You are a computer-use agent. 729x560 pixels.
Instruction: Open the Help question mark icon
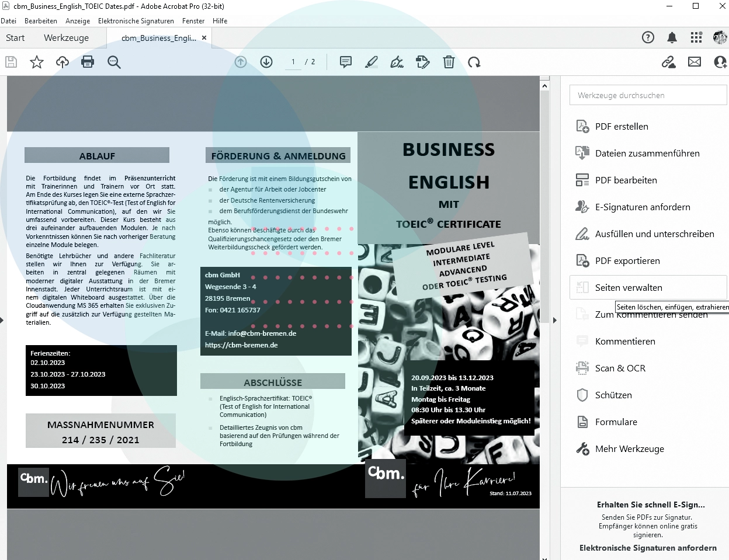point(648,37)
